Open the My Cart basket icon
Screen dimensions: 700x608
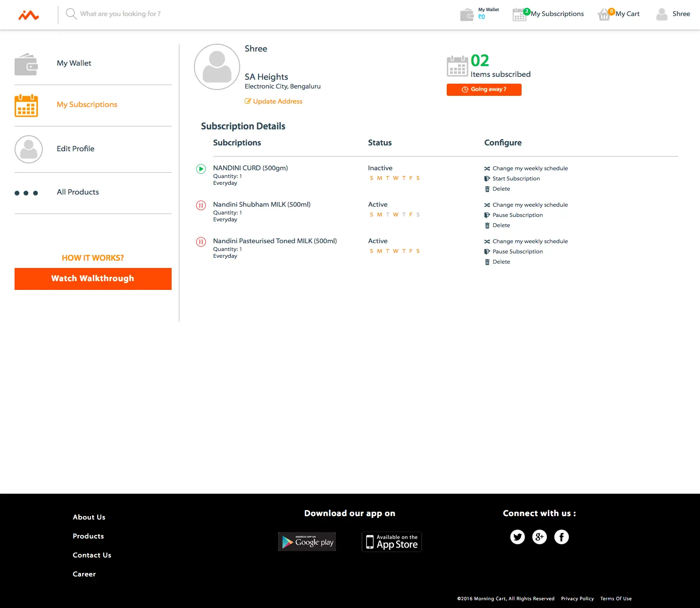pyautogui.click(x=604, y=15)
